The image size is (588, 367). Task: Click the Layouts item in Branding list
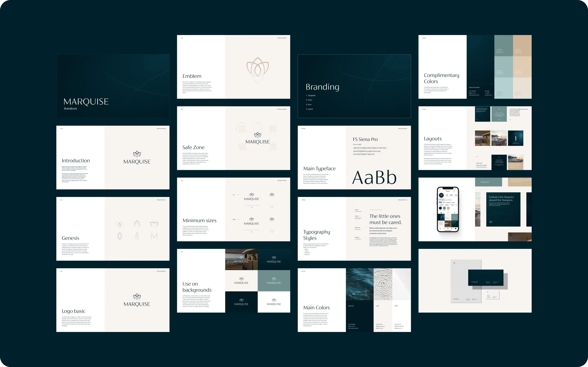(x=310, y=109)
